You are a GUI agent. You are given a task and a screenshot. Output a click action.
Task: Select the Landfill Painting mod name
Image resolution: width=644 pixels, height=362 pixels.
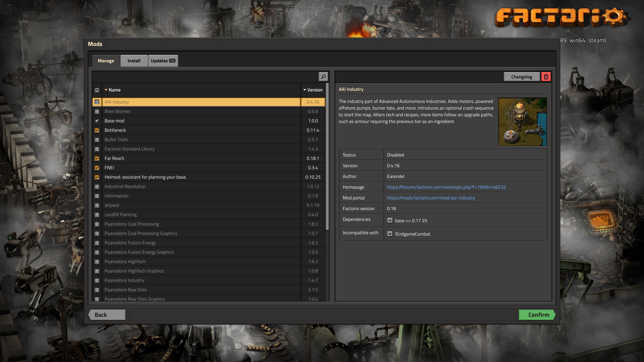tap(121, 215)
